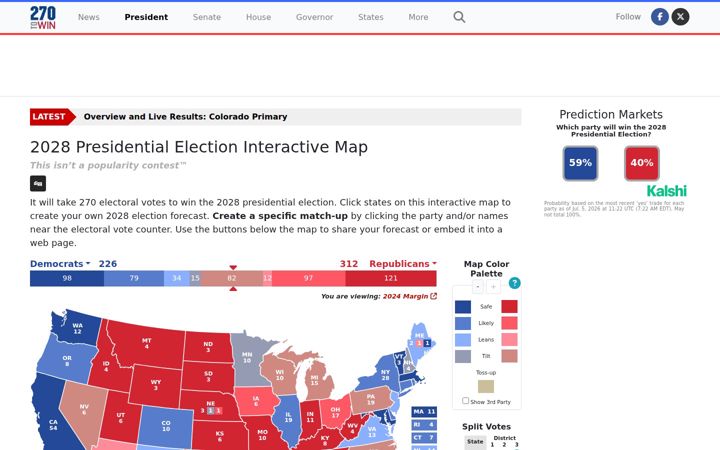Open the X (Twitter) follow icon

[680, 17]
